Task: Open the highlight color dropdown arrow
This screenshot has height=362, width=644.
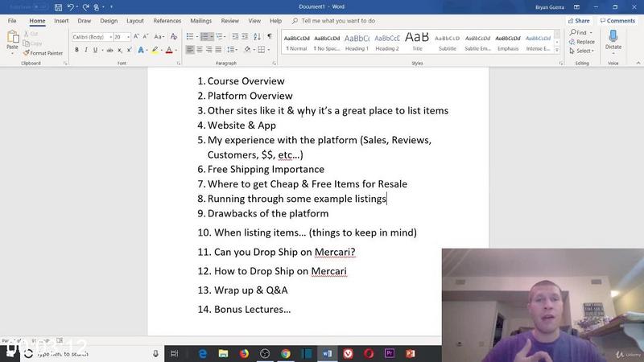Action: (x=162, y=50)
